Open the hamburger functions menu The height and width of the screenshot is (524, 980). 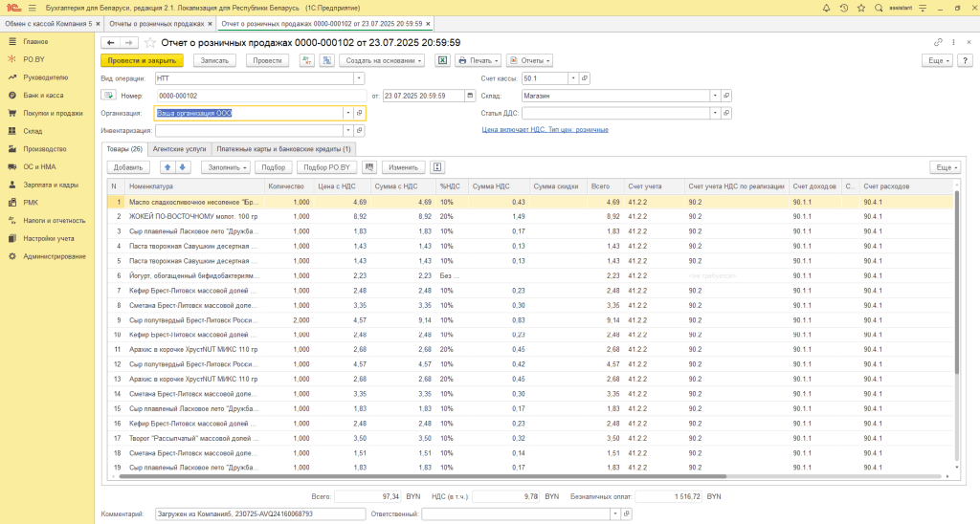tap(32, 8)
